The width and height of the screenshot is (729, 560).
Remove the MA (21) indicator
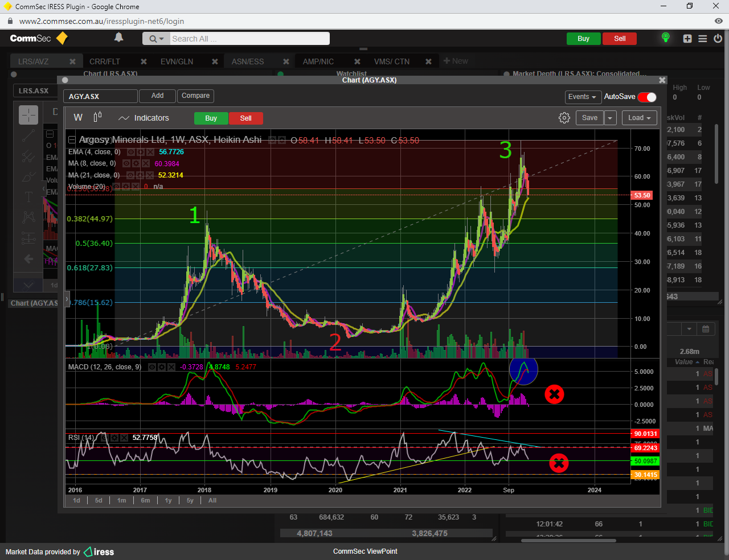tap(149, 175)
